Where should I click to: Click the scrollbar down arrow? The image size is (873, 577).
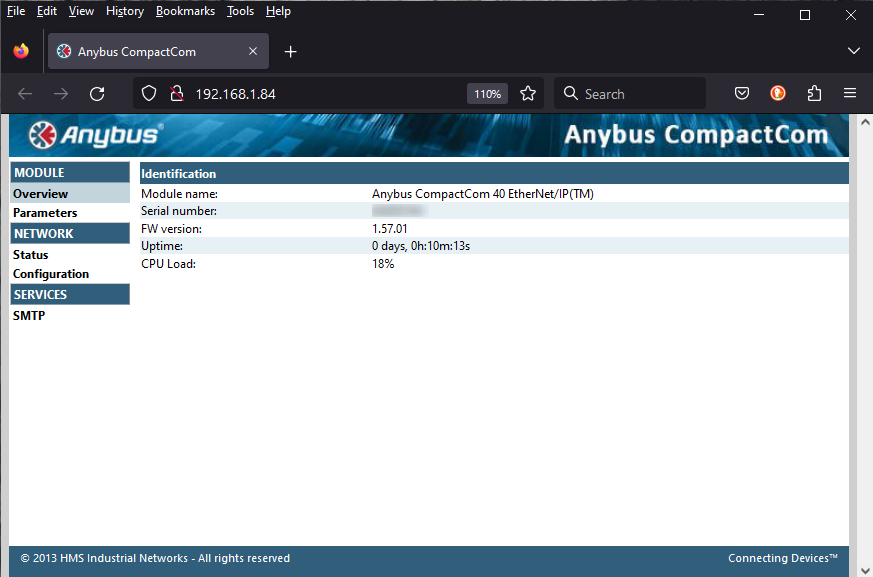(x=865, y=571)
